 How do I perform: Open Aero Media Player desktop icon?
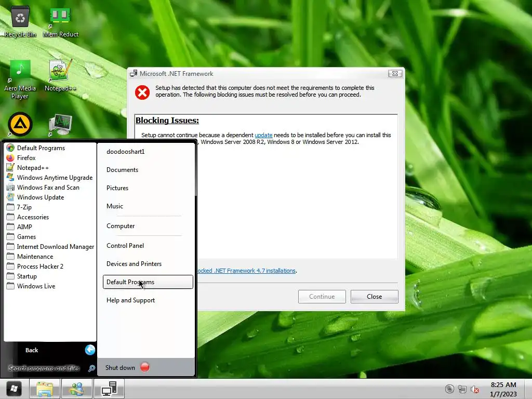20,79
